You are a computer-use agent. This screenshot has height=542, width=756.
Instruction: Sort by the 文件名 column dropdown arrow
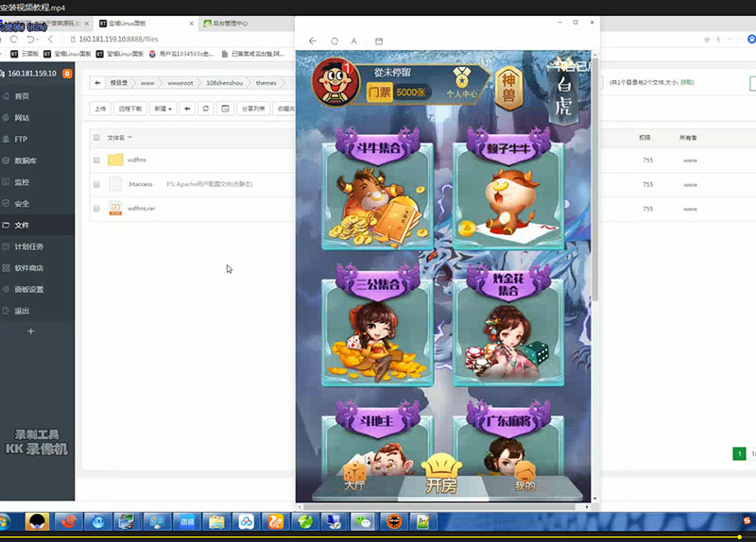(x=129, y=138)
